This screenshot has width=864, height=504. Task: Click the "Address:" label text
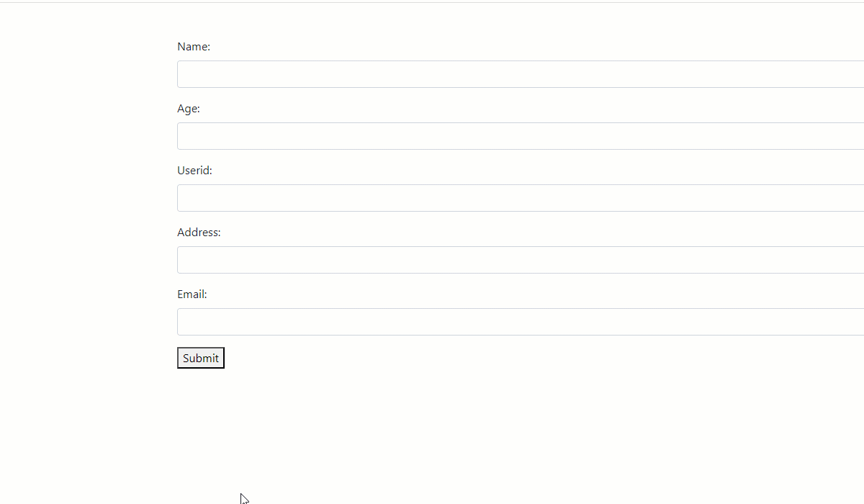pos(199,233)
